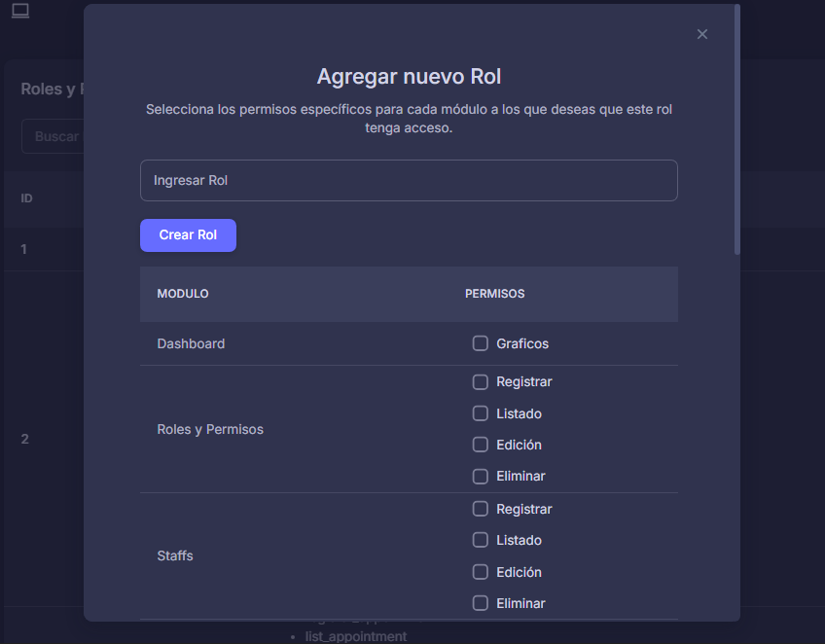This screenshot has width=825, height=644.
Task: Click the MODULO column header
Action: tap(183, 294)
